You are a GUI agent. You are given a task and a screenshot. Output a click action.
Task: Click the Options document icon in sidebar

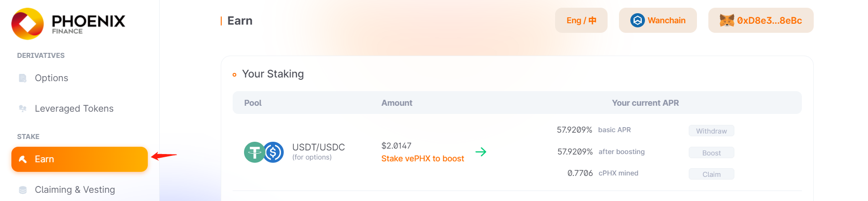(22, 78)
